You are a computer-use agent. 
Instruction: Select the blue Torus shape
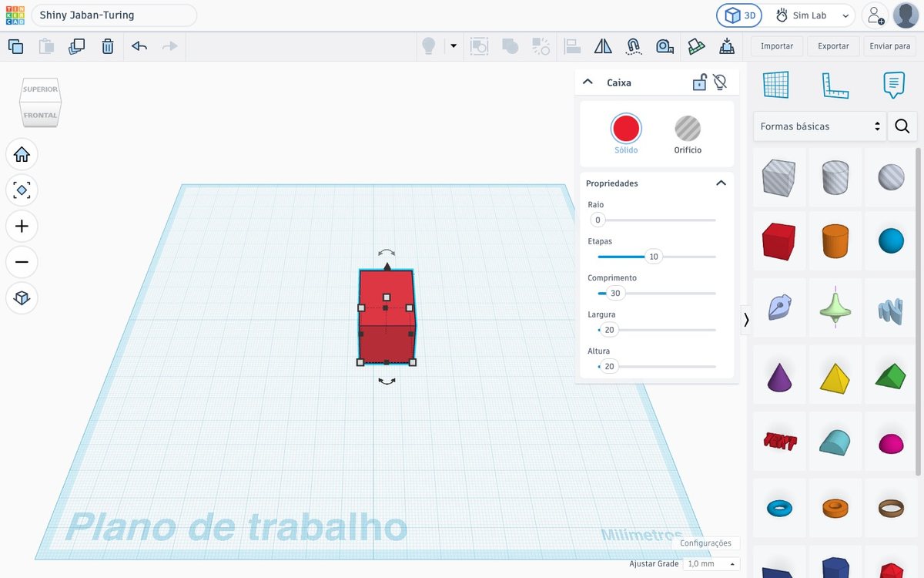click(778, 509)
